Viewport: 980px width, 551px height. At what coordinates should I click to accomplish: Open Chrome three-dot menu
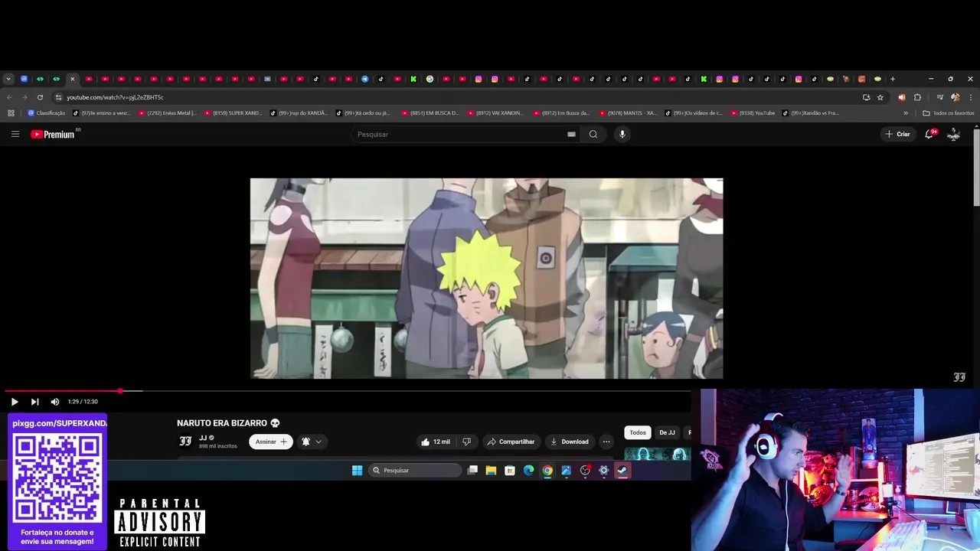pyautogui.click(x=971, y=97)
